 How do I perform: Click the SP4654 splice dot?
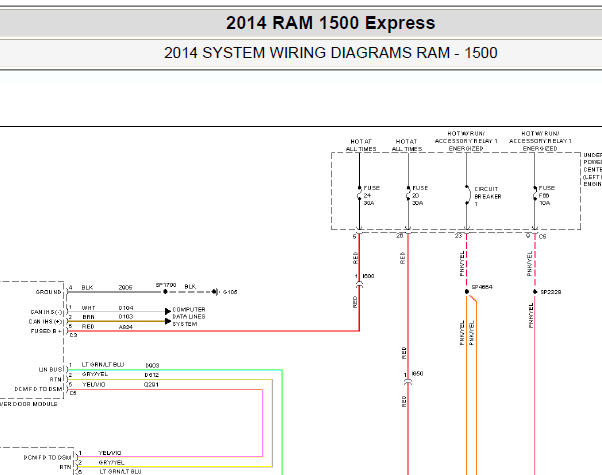pos(467,292)
